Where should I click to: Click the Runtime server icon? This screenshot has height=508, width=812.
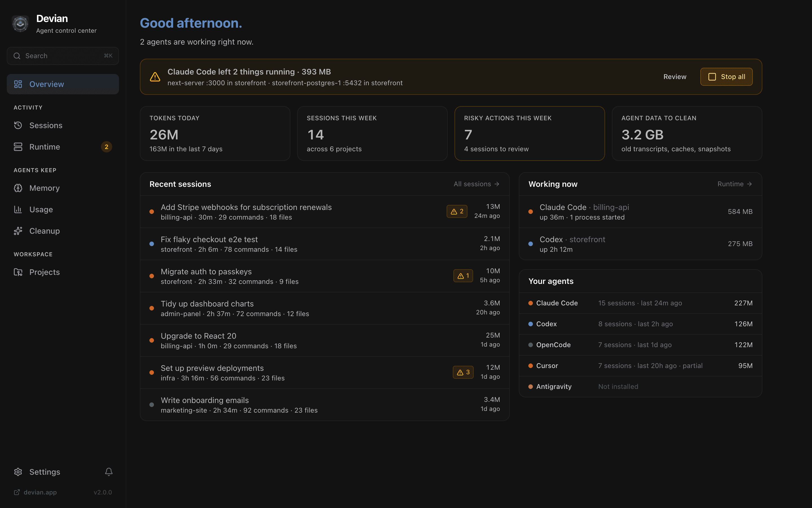point(18,147)
